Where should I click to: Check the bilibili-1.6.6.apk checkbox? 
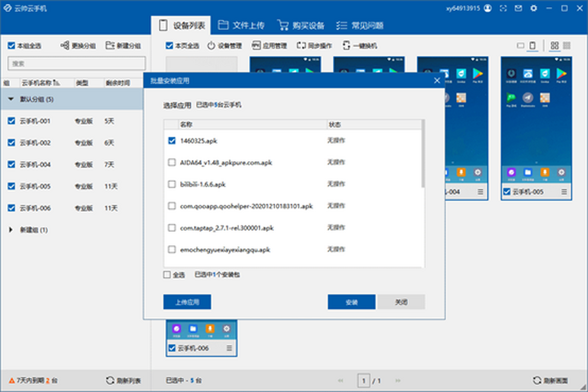coord(172,184)
